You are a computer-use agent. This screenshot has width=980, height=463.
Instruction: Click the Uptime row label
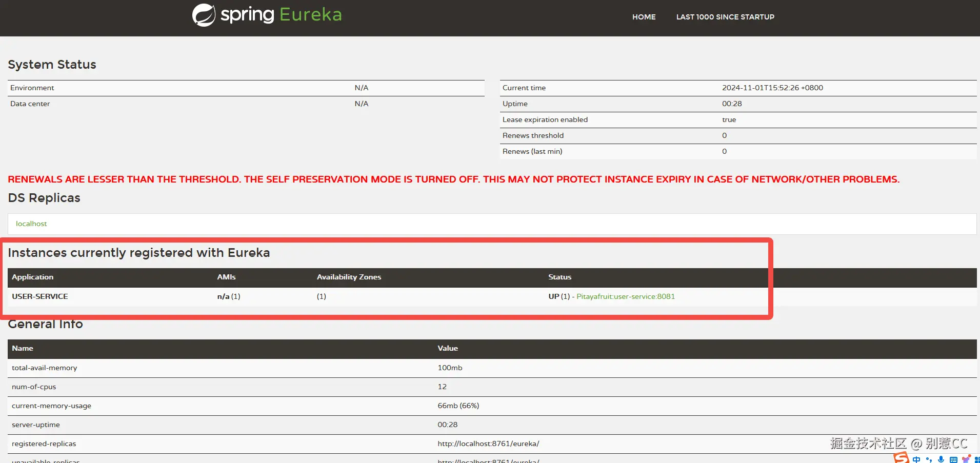tap(515, 104)
